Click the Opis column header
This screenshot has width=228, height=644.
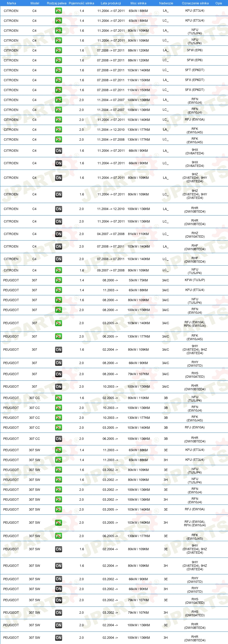point(219,3)
